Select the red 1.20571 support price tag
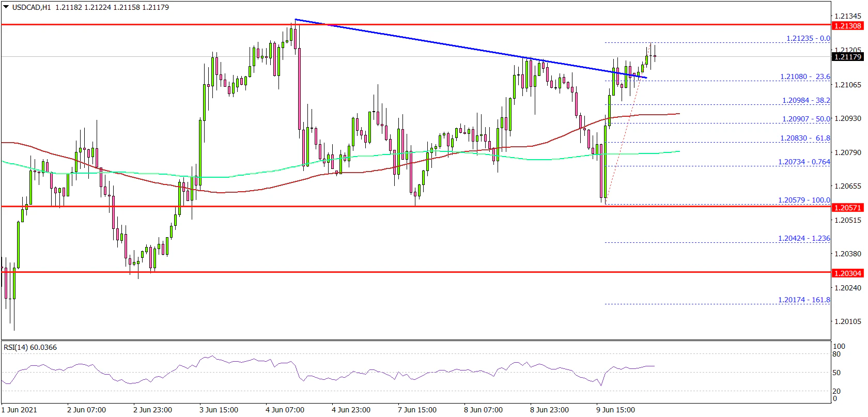868x417 pixels. [848, 208]
